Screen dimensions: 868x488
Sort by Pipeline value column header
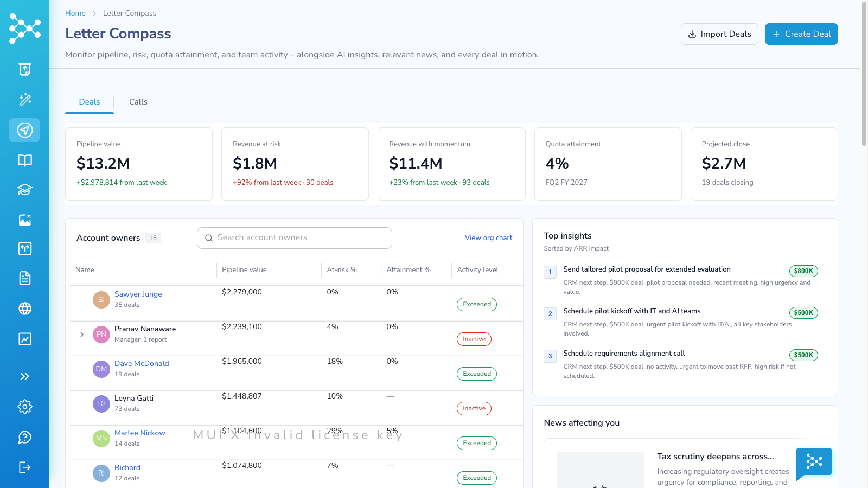tap(244, 269)
